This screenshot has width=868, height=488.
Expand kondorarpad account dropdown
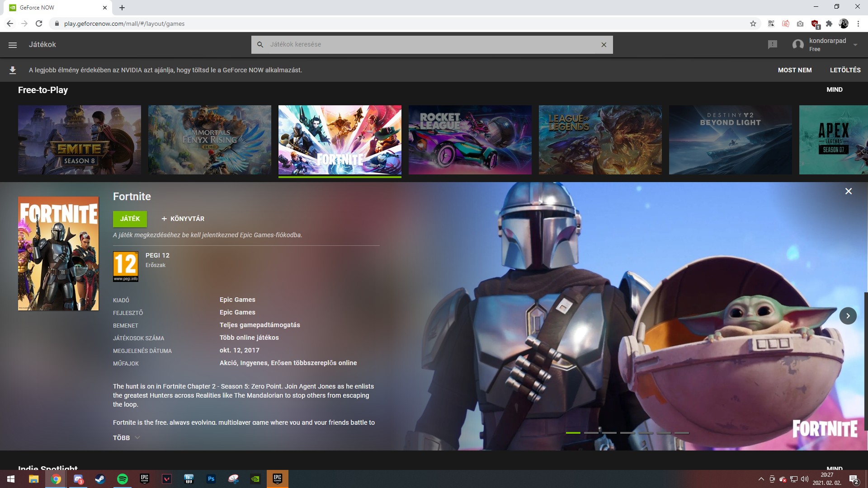point(855,45)
